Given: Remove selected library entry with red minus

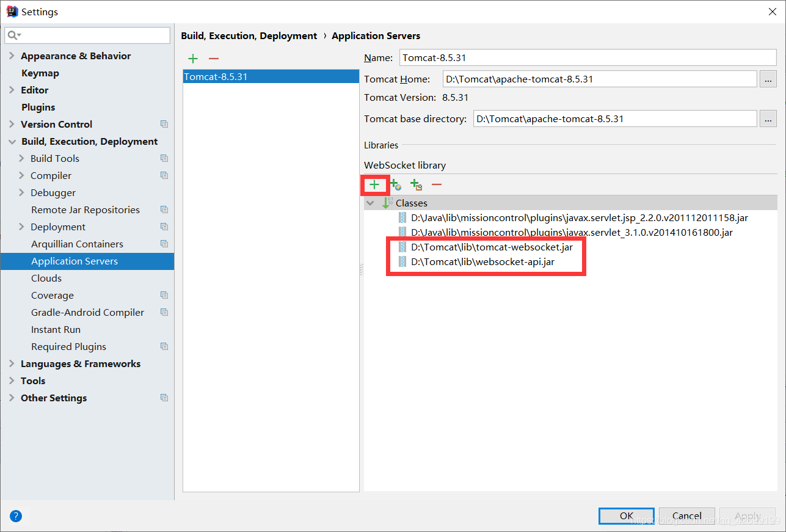Looking at the screenshot, I should [437, 184].
